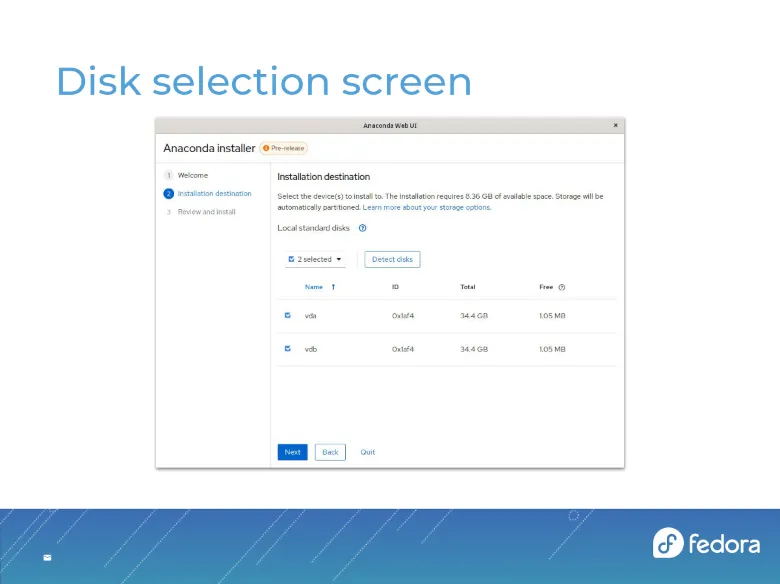Go to the Welcome step
The image size is (780, 584).
tap(193, 175)
